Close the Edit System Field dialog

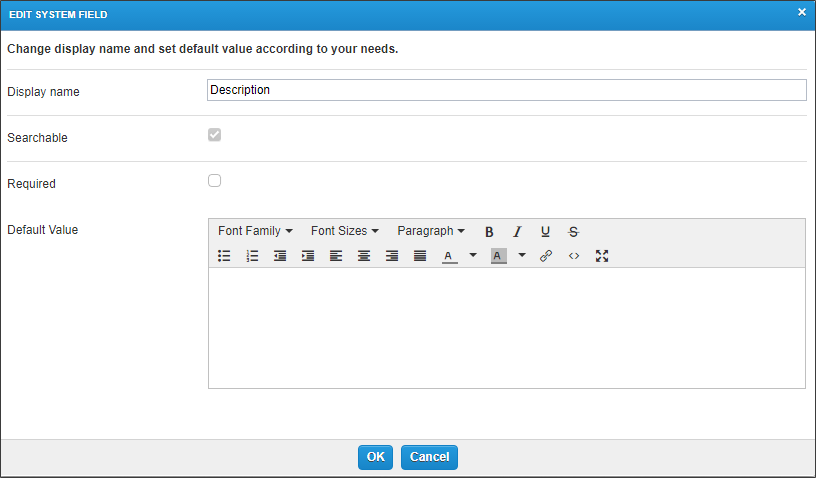(802, 12)
